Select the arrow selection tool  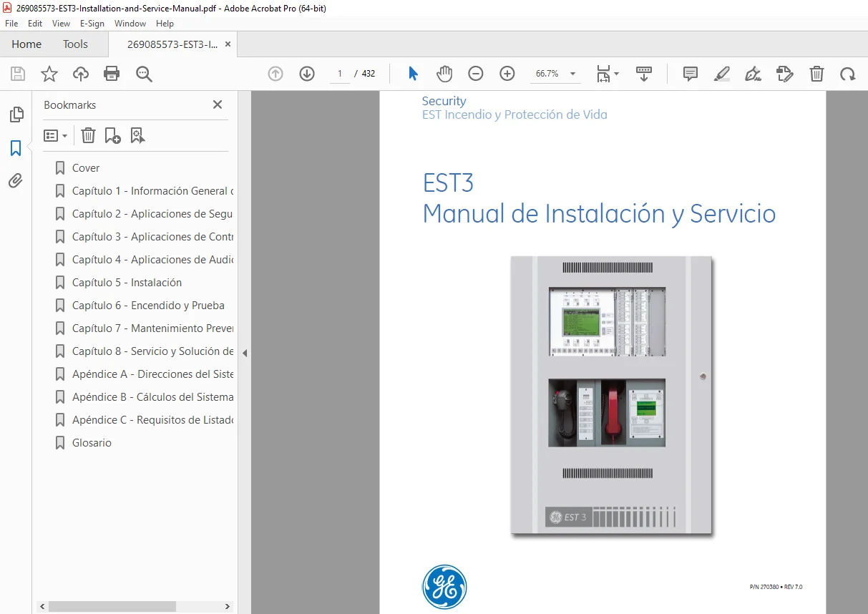pyautogui.click(x=413, y=74)
